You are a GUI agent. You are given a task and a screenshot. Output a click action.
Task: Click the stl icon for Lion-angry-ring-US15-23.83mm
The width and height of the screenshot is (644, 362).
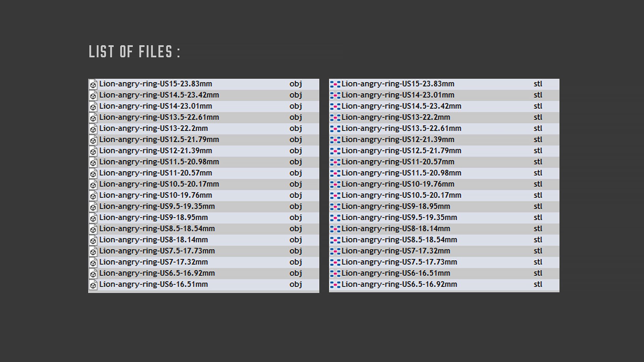pos(335,84)
